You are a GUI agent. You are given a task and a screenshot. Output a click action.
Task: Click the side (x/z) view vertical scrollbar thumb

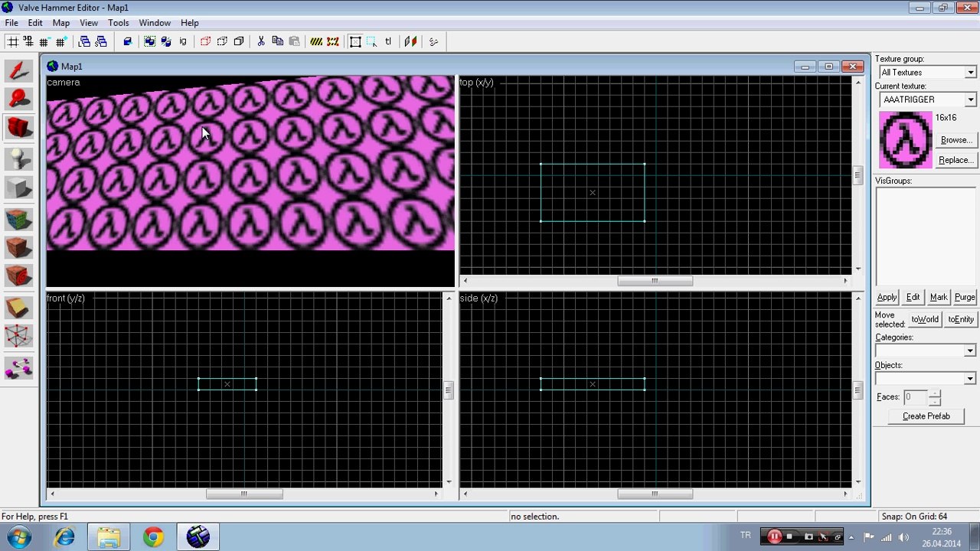857,390
